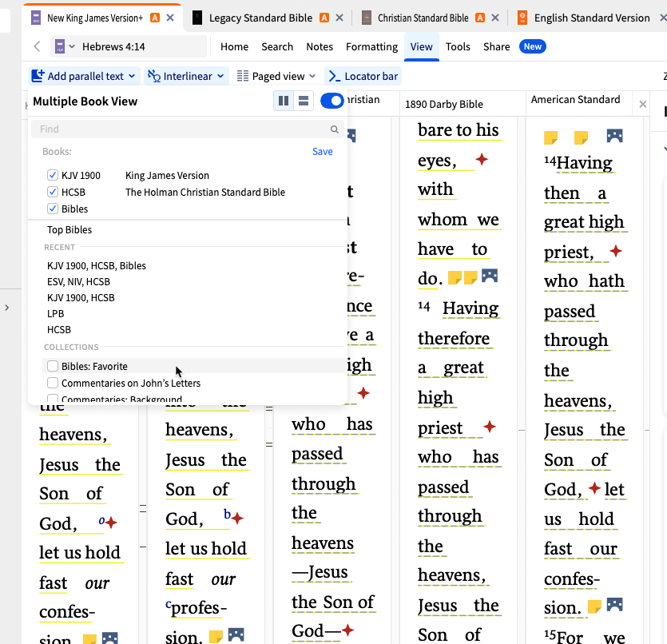Click the red cross after footnote b in second column
Viewport: 667px width, 644px height.
tap(238, 519)
